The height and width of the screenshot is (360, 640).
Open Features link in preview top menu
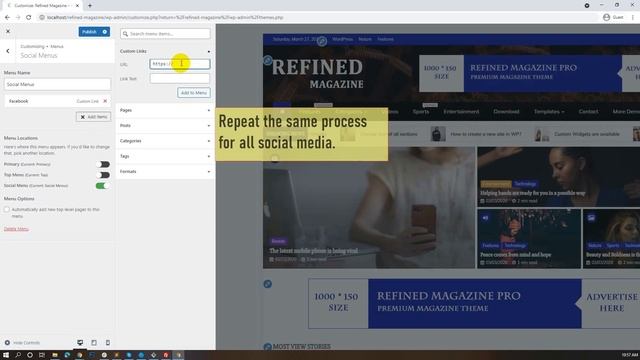tap(385, 39)
